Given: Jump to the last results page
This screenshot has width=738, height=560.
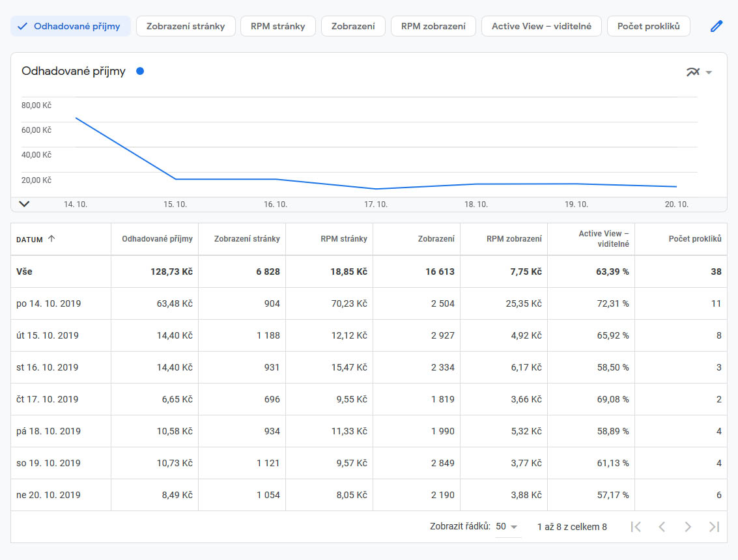Looking at the screenshot, I should [714, 527].
